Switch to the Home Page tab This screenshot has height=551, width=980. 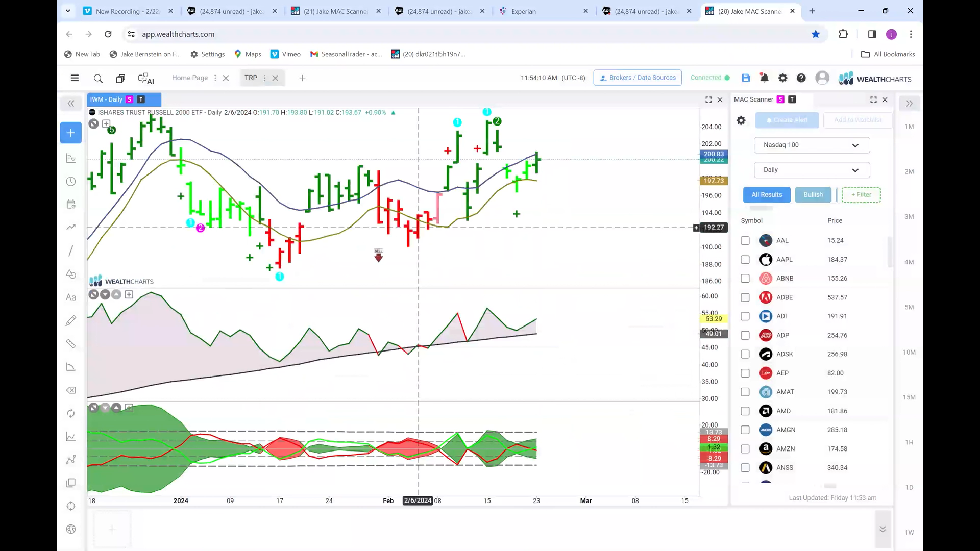pos(190,78)
